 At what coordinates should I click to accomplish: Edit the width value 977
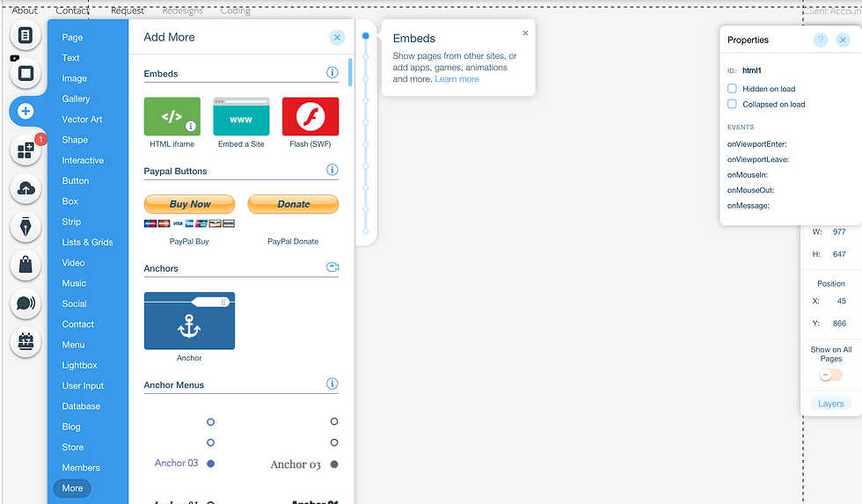(x=839, y=232)
